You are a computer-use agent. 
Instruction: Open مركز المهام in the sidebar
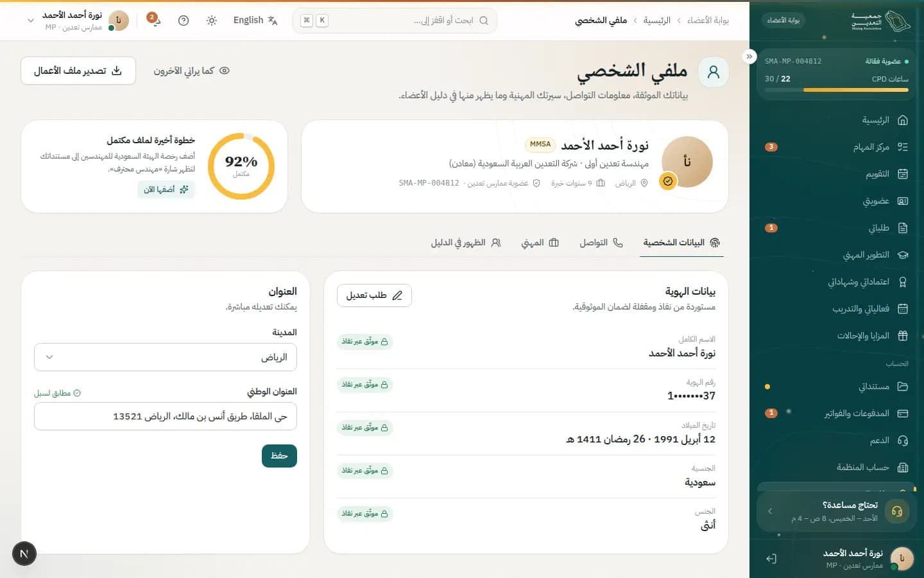837,147
